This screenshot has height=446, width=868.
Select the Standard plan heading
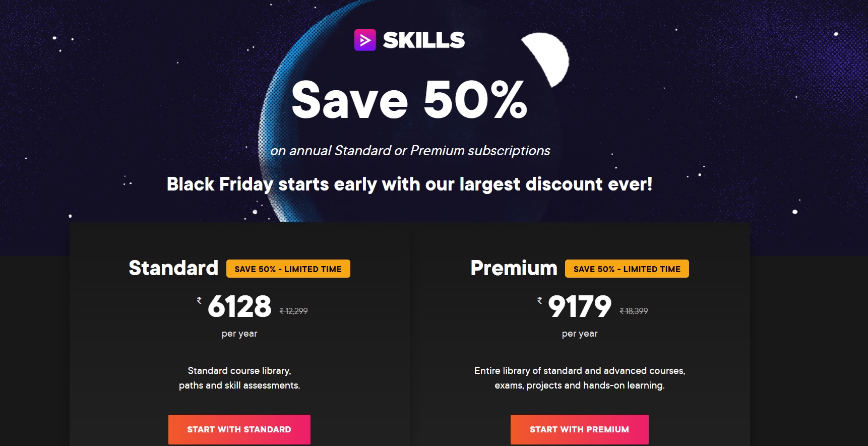click(x=173, y=268)
